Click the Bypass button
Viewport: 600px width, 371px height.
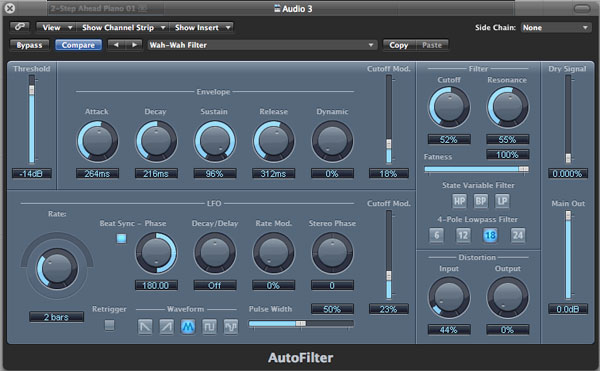[29, 45]
